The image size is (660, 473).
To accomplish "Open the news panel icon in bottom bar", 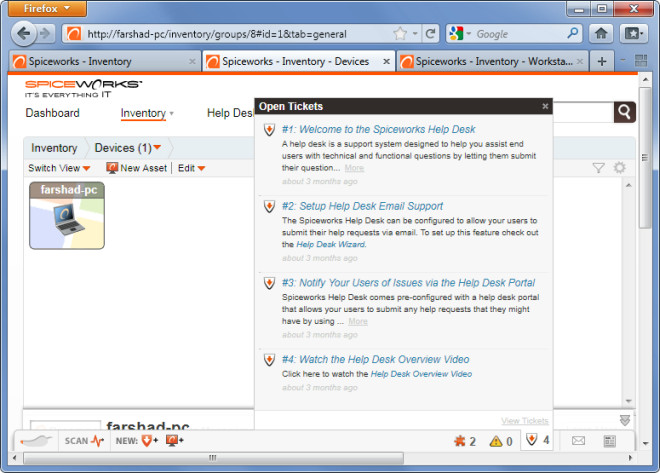I will pyautogui.click(x=609, y=441).
